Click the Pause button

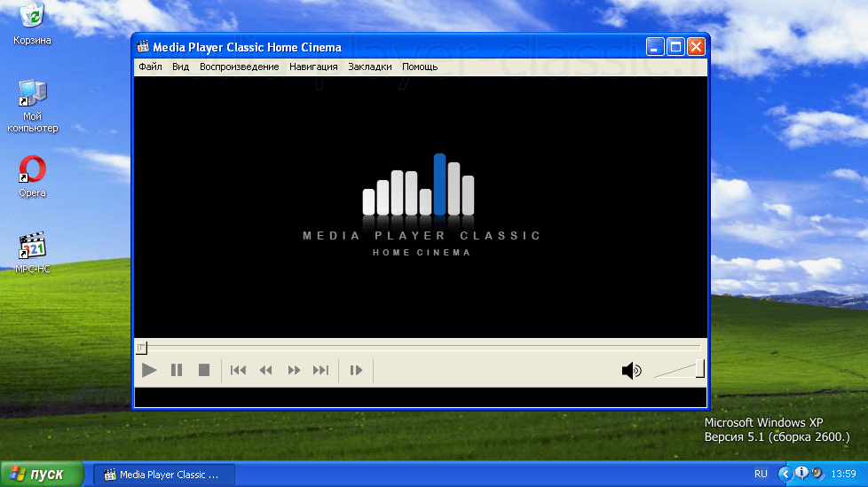point(177,370)
